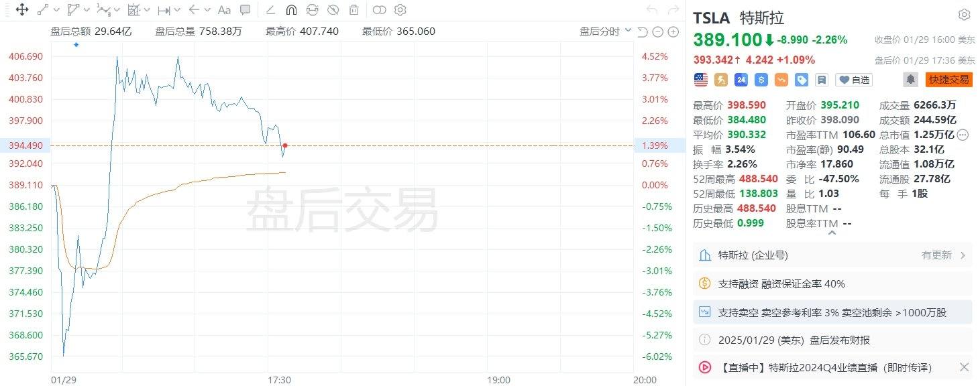Click the zoom in plus button on chart
This screenshot has height=386, width=980.
click(673, 32)
